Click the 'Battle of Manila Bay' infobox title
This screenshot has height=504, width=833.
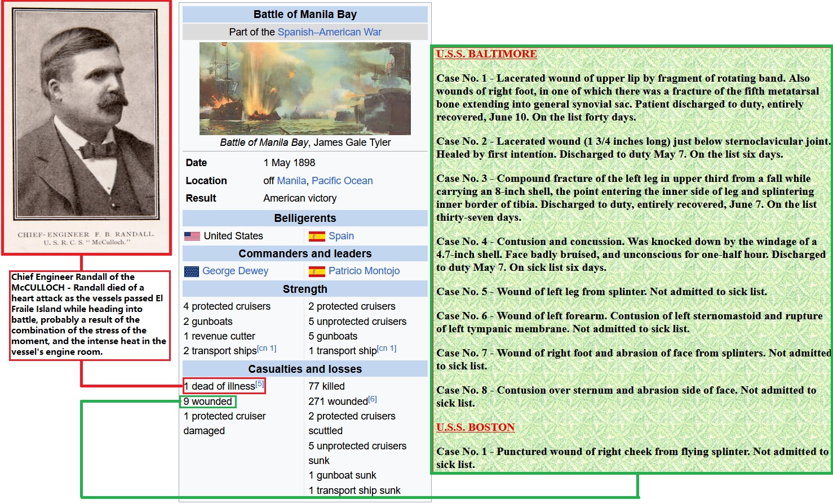pos(305,14)
